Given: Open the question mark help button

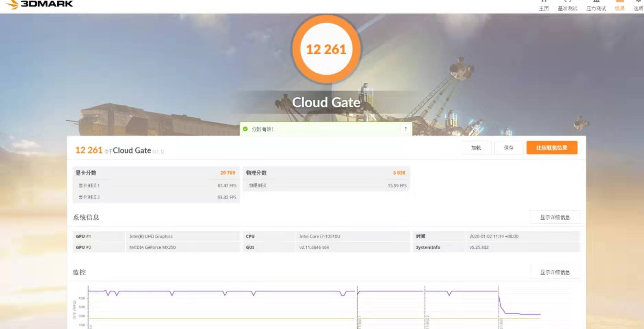Looking at the screenshot, I should [406, 129].
